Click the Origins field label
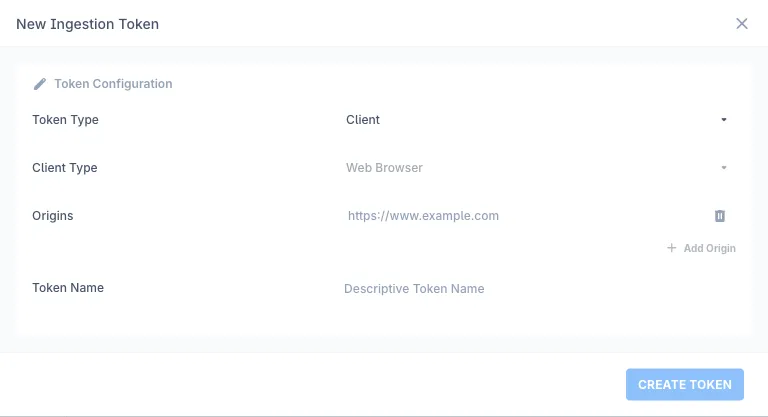The image size is (768, 417). pyautogui.click(x=53, y=216)
